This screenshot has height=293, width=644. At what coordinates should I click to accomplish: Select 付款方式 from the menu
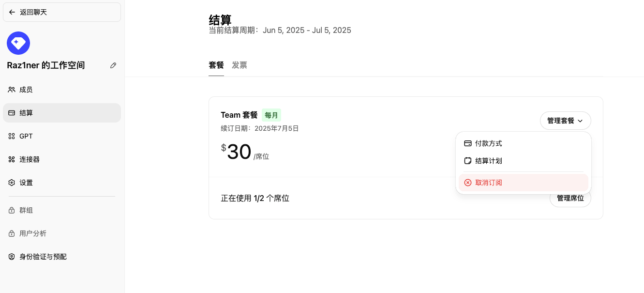tap(524, 143)
